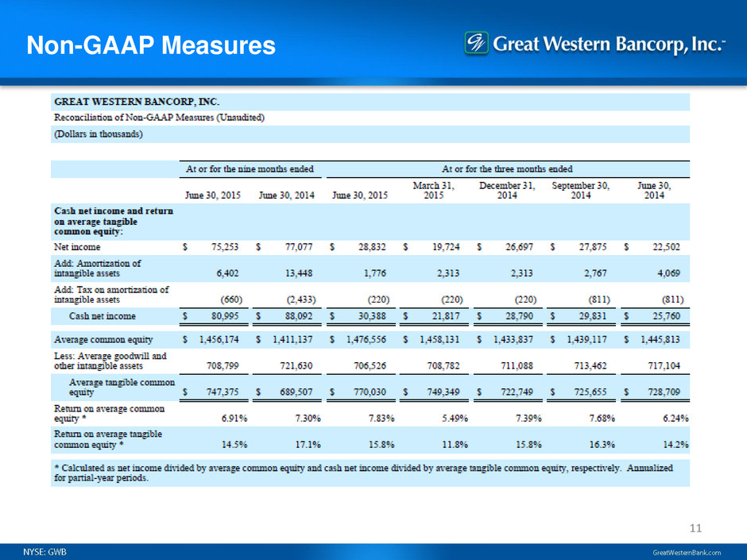This screenshot has height=560, width=747.
Task: Click 'Less: Average goodwill and other intangible' label
Action: (110, 361)
